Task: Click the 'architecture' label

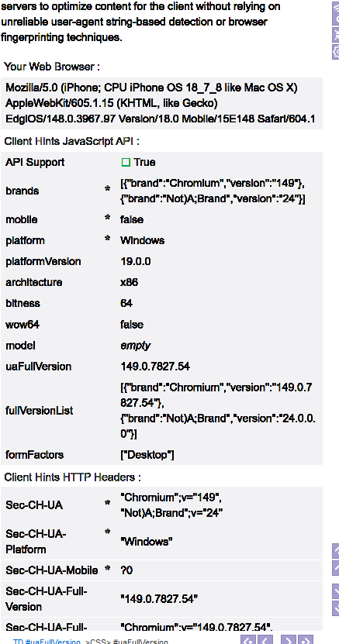Action: (x=33, y=283)
